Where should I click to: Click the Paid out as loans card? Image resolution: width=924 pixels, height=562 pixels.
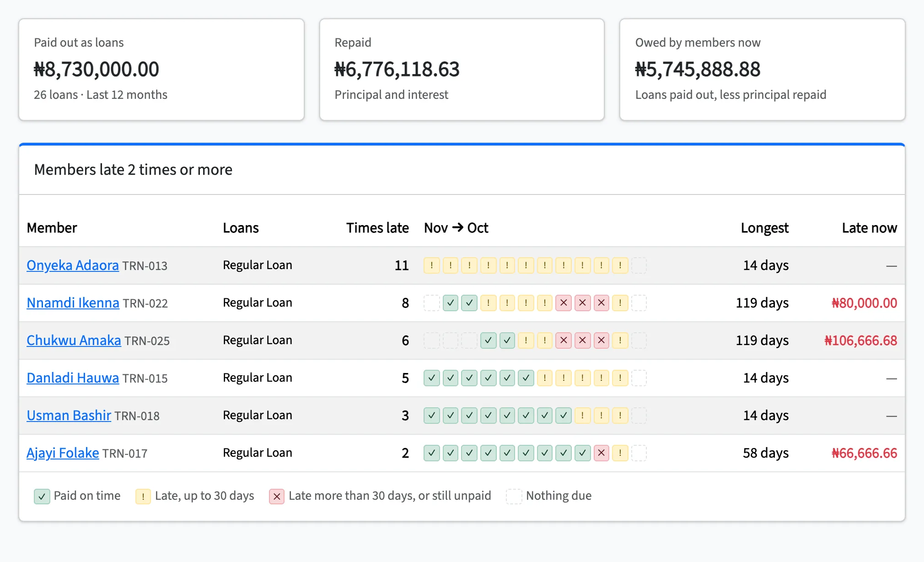(x=161, y=70)
